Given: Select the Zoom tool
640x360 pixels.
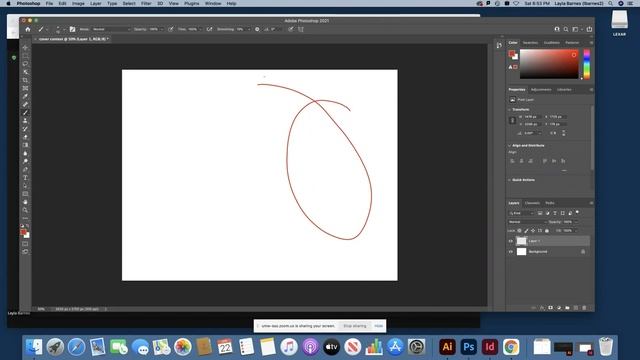Looking at the screenshot, I should [25, 210].
